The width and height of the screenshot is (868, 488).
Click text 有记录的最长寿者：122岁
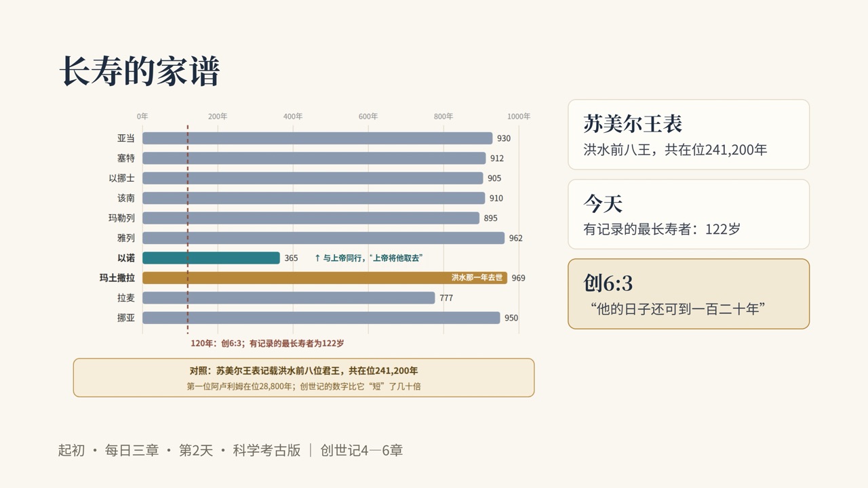(662, 229)
